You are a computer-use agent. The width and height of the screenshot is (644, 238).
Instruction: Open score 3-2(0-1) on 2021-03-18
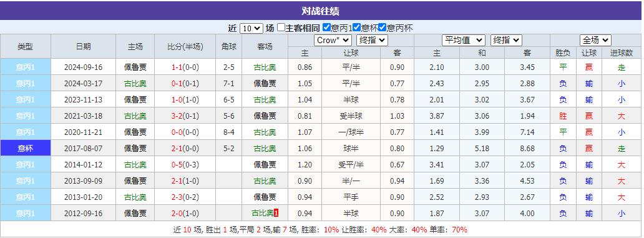[x=185, y=116]
